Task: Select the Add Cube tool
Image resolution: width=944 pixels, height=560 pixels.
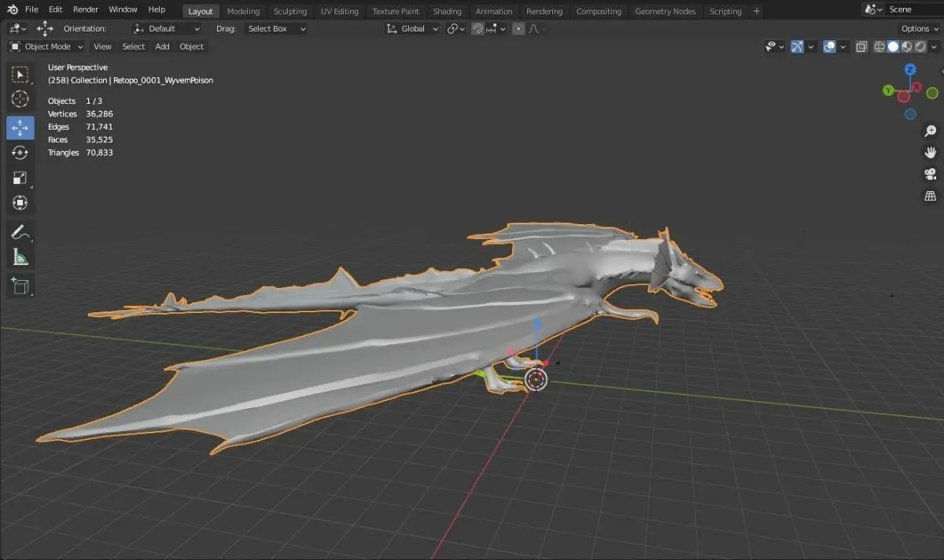Action: pos(20,286)
